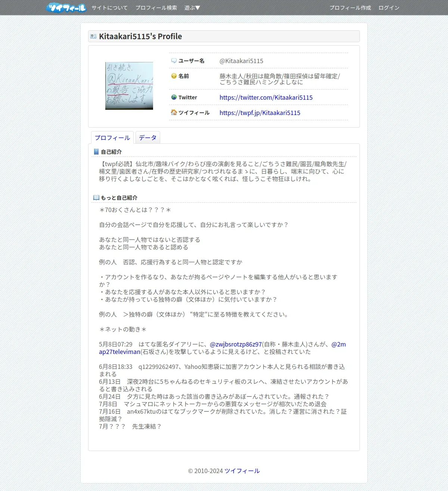
Task: Open プロフィール作成 in the header
Action: point(350,7)
